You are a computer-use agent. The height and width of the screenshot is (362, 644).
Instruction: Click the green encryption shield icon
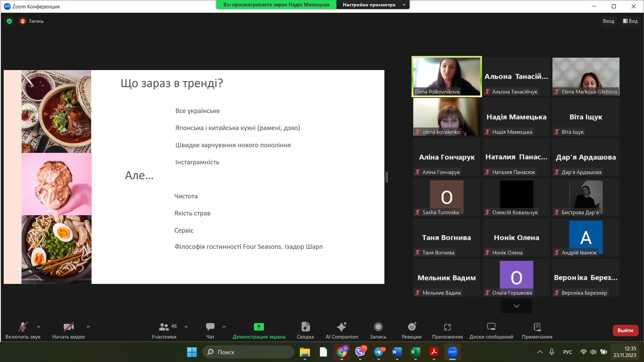click(x=9, y=21)
